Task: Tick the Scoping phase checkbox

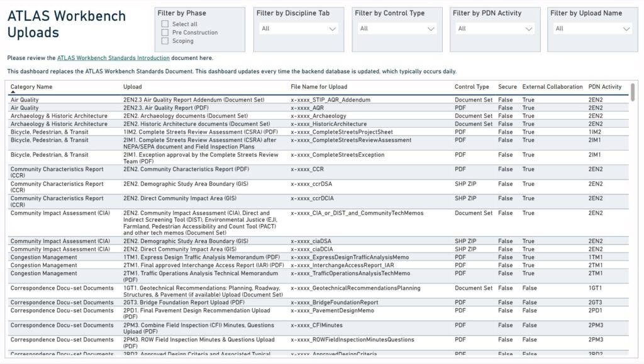Action: (x=165, y=41)
